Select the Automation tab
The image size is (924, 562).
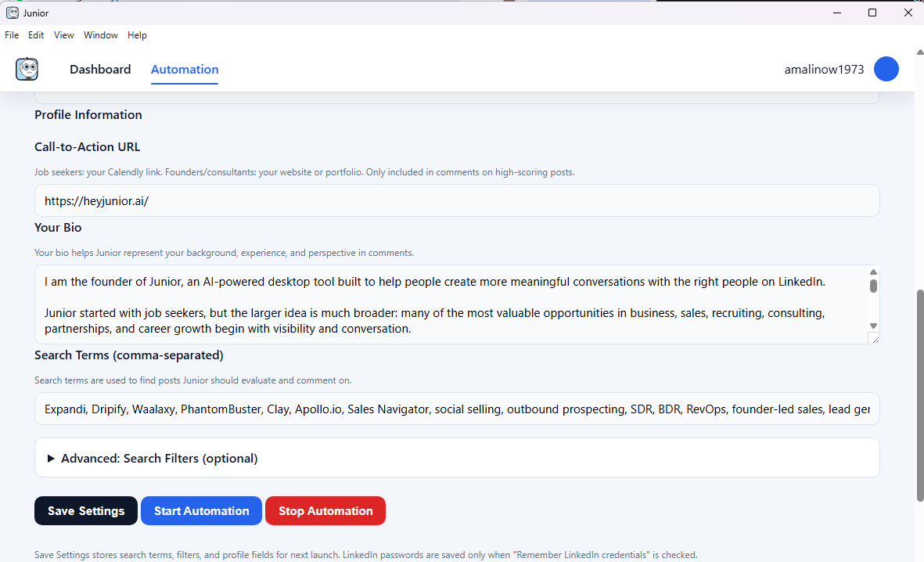coord(185,69)
